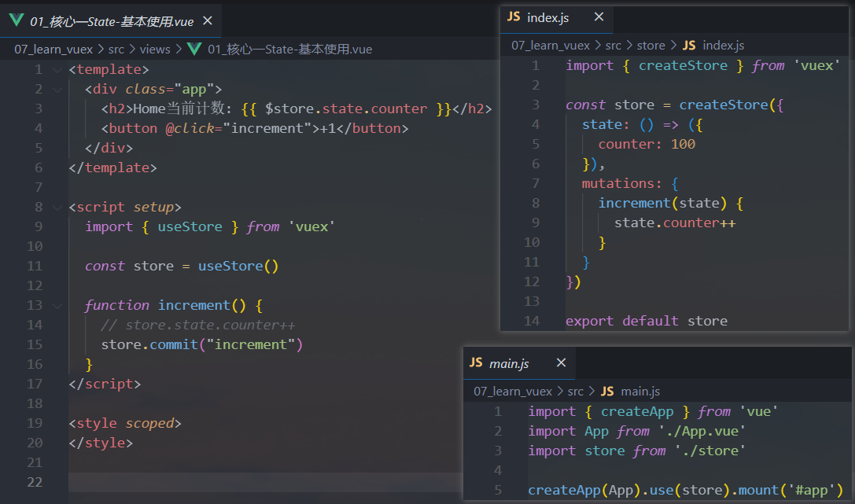Click 'store.commit' call on line 15

click(x=149, y=344)
